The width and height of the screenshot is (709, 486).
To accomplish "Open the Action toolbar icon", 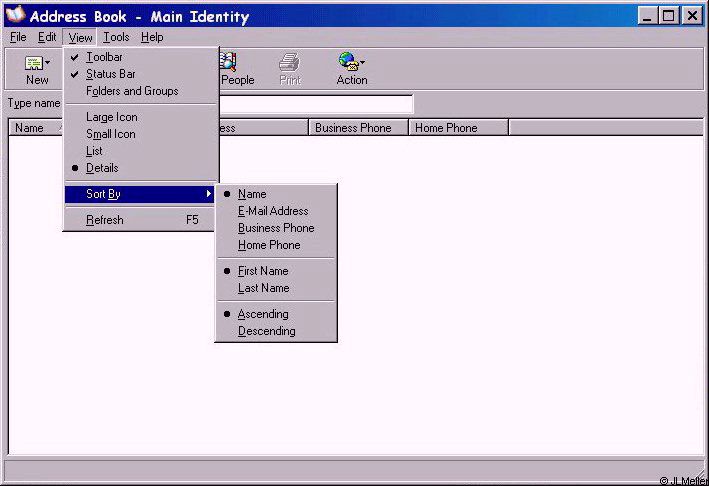I will (347, 63).
